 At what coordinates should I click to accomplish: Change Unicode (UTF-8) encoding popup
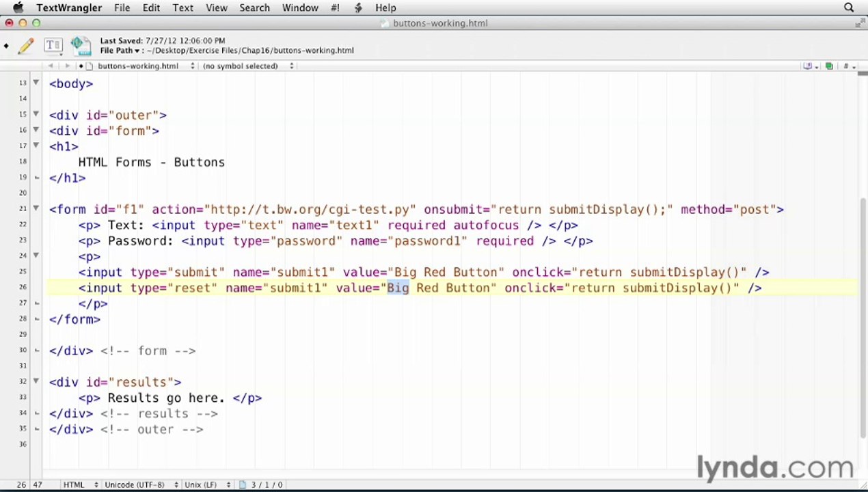pyautogui.click(x=140, y=484)
